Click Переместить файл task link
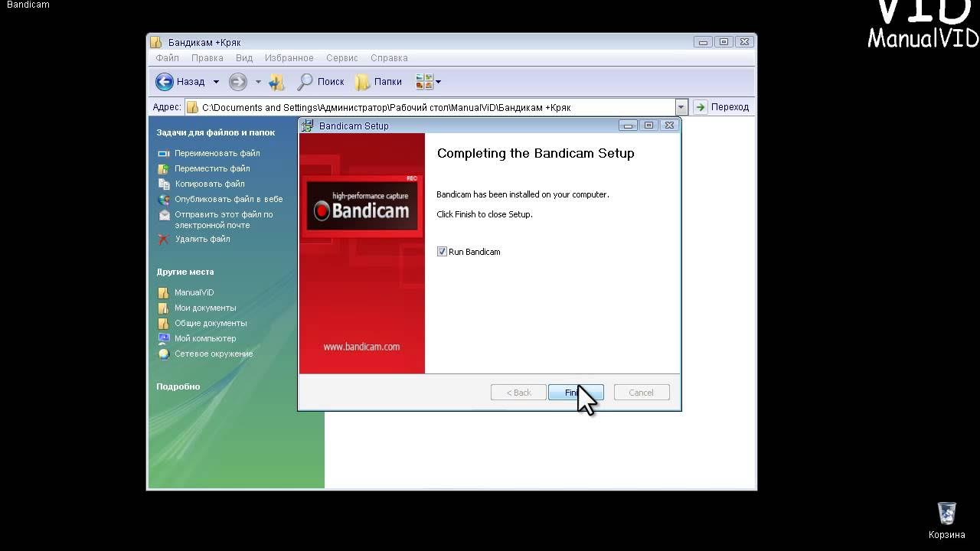 [212, 168]
